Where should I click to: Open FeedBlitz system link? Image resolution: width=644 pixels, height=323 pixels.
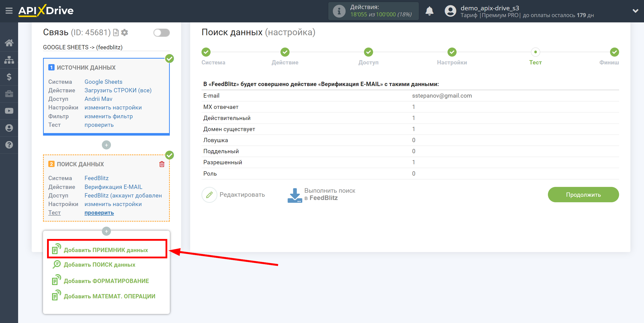click(x=97, y=178)
